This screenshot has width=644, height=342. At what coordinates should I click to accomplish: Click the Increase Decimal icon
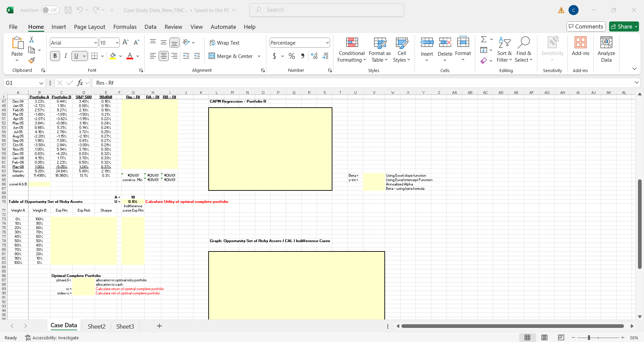(x=314, y=56)
